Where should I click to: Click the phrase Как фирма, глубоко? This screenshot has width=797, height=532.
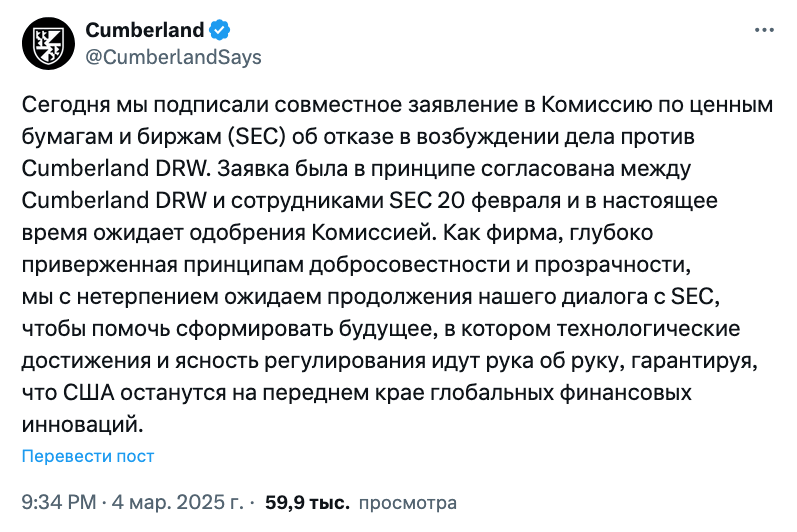click(x=548, y=233)
